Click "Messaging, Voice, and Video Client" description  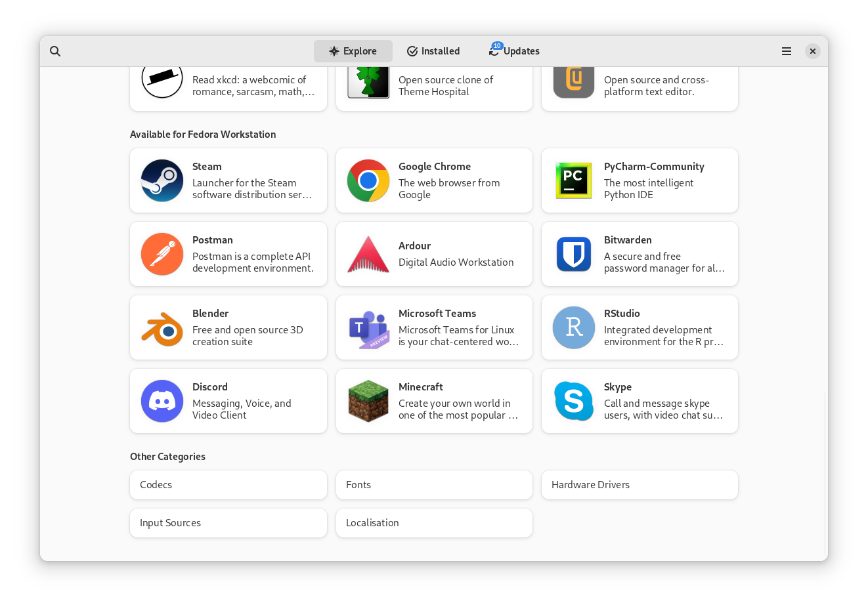click(242, 409)
